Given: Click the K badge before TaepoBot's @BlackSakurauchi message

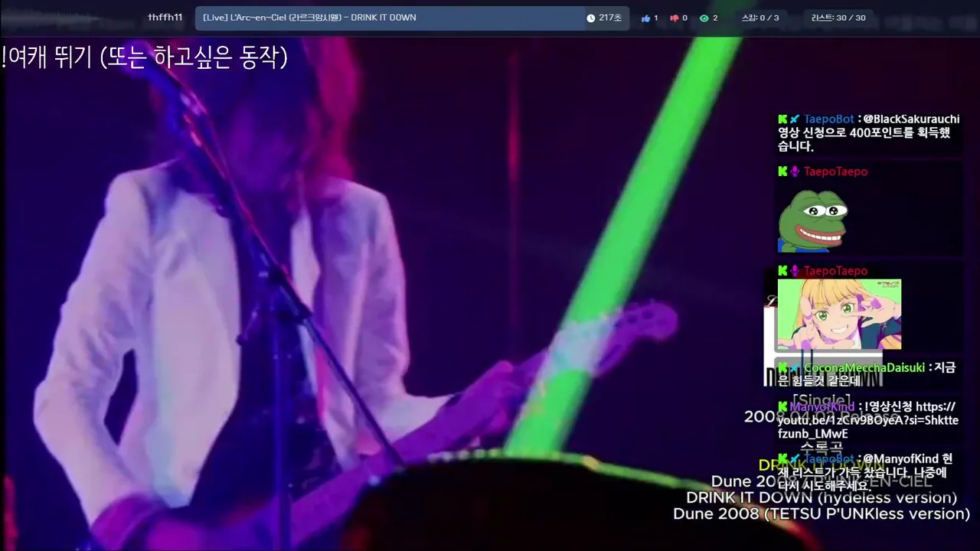Looking at the screenshot, I should 782,119.
